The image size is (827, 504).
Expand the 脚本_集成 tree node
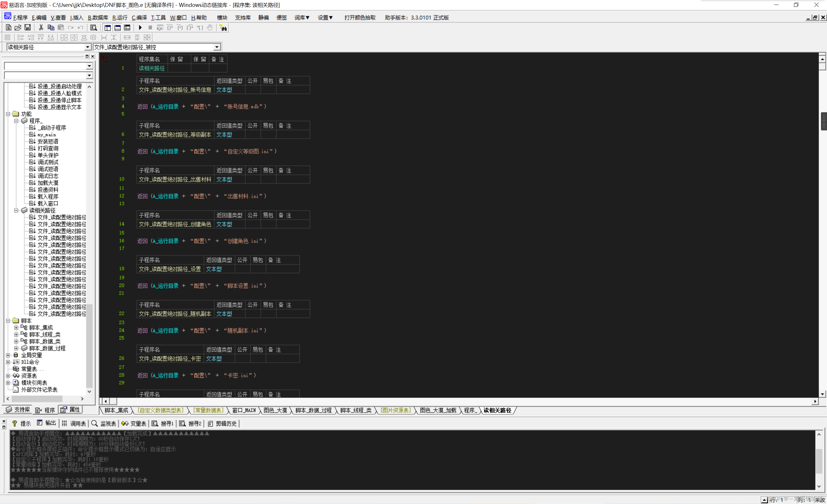pos(16,327)
